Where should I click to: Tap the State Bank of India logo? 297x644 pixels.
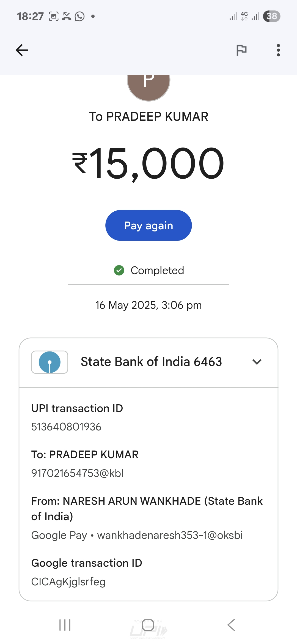tap(50, 362)
